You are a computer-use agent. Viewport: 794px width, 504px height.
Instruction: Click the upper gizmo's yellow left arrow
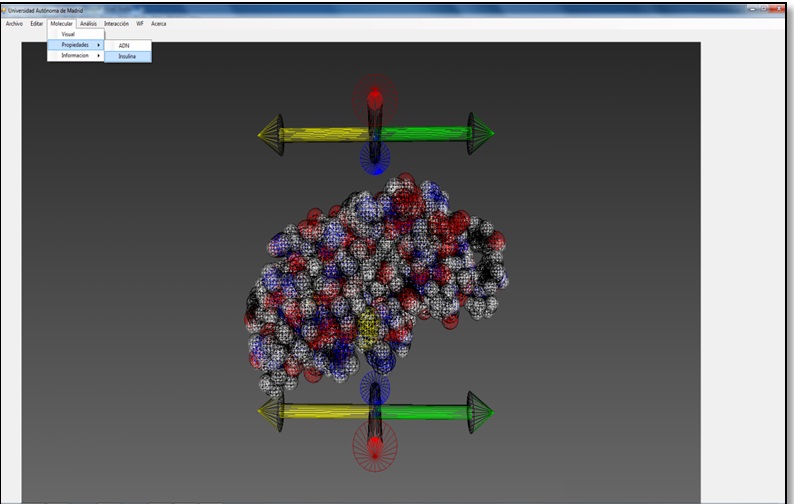pyautogui.click(x=314, y=135)
